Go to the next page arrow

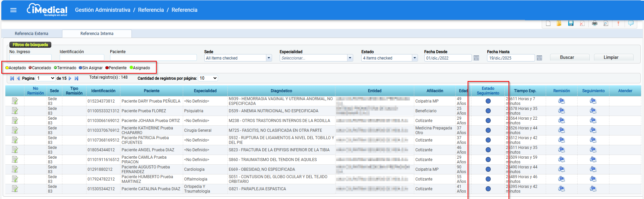point(70,78)
